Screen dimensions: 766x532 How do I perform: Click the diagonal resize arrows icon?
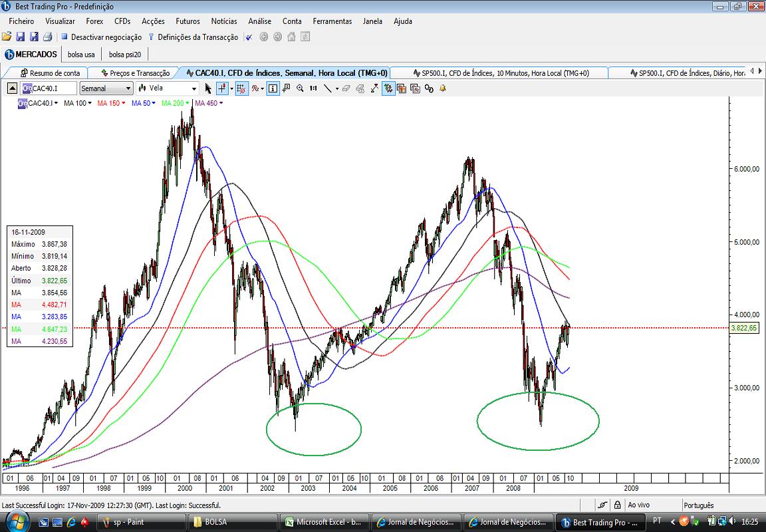pos(374,88)
